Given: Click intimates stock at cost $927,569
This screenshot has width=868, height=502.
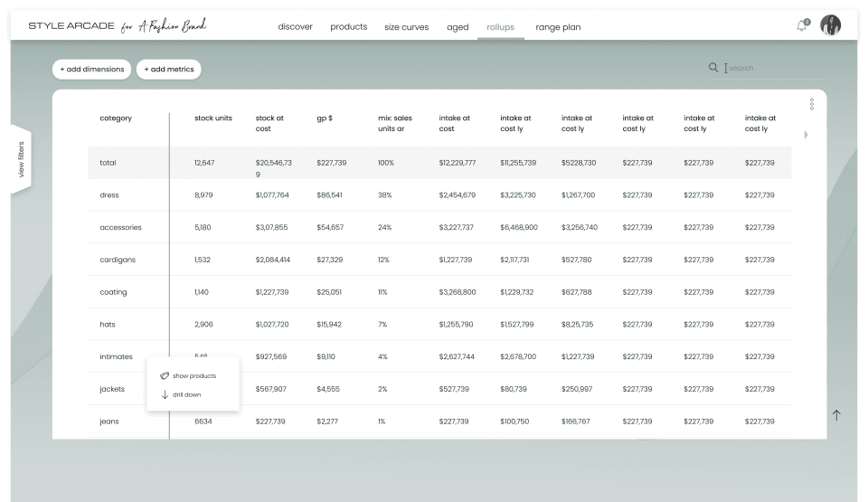Looking at the screenshot, I should click(x=270, y=357).
